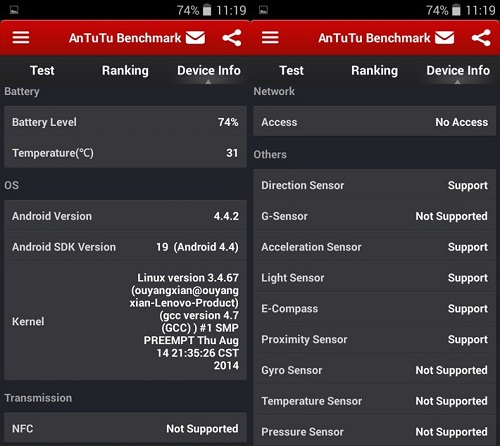
Task: Switch to Test tab on left screen
Action: click(42, 70)
